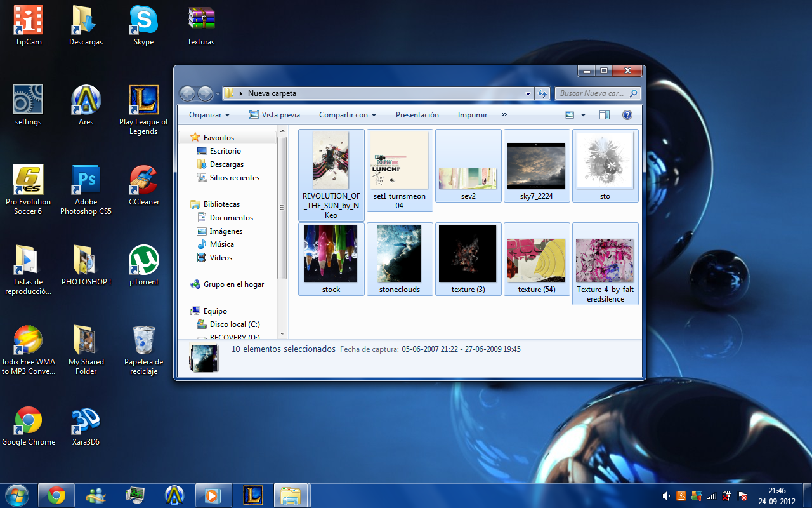Select the set1 turnsmeon 04 image
Image resolution: width=812 pixels, height=508 pixels.
[400, 170]
